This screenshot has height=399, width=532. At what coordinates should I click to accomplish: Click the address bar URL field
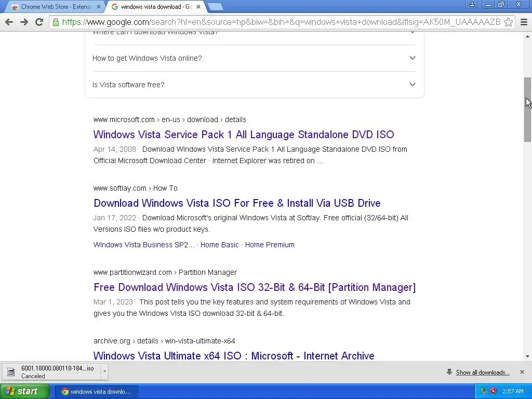[281, 22]
